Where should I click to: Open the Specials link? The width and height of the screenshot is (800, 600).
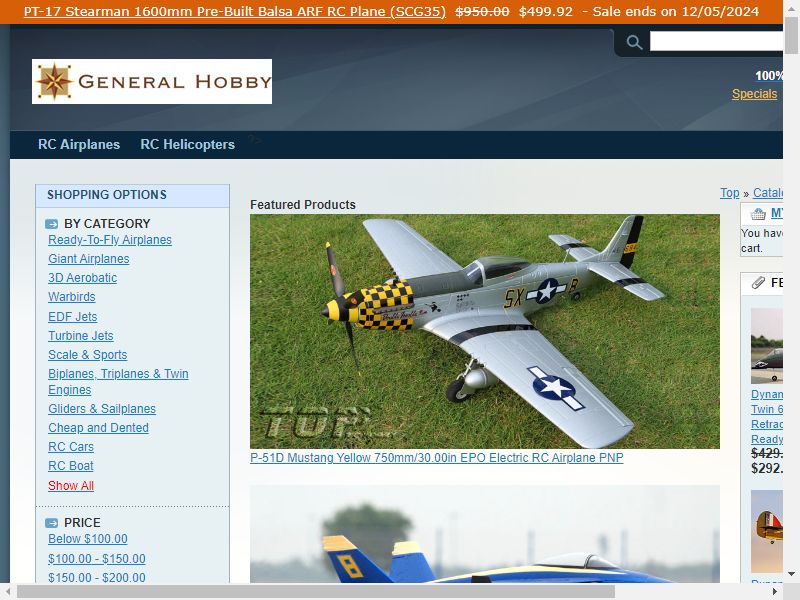coord(754,94)
